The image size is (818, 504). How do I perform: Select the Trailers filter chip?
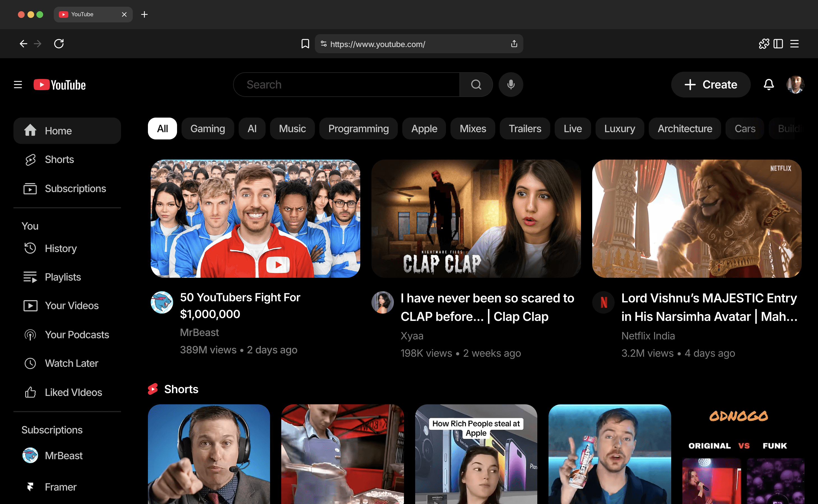pos(525,129)
